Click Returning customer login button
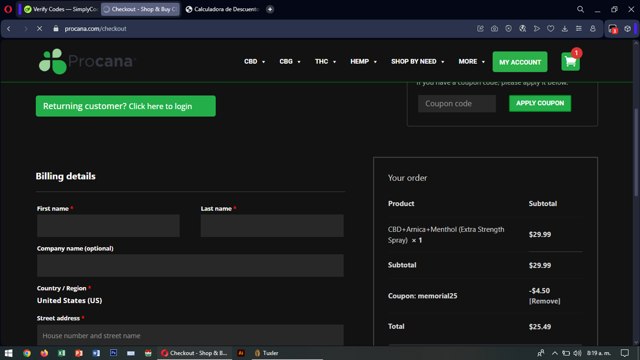This screenshot has width=640, height=360. (126, 106)
